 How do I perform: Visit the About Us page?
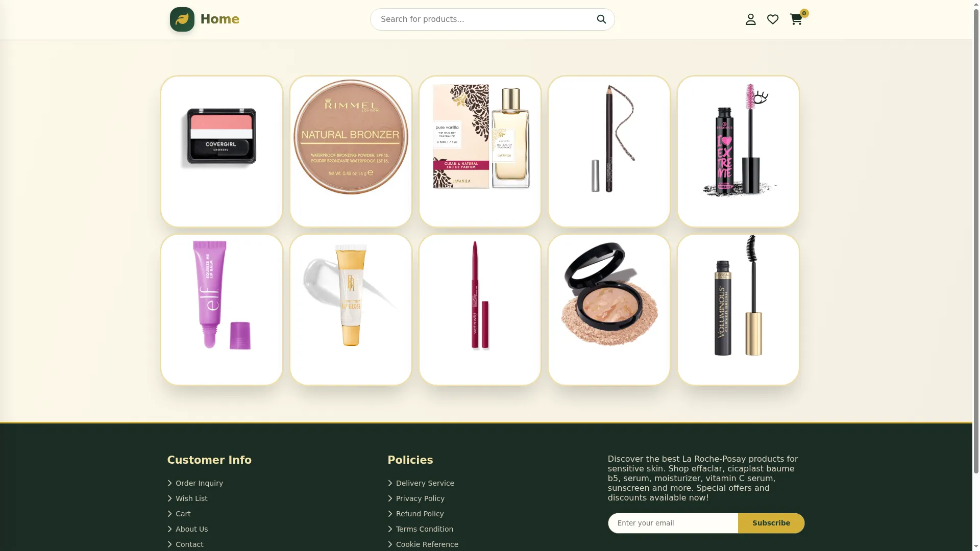coord(191,529)
